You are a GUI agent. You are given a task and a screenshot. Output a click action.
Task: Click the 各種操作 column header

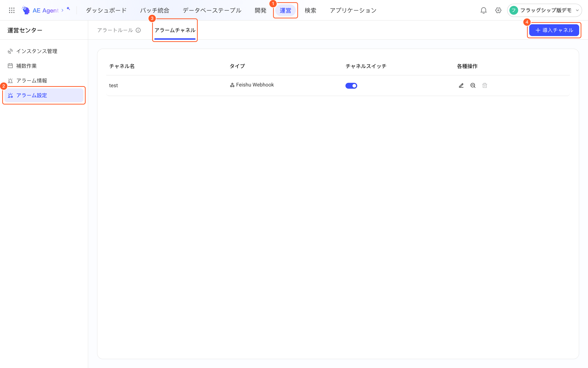[467, 66]
